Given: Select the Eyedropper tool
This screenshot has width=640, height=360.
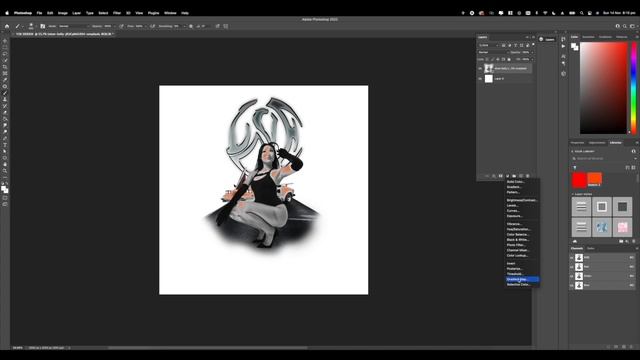Looking at the screenshot, I should click(x=5, y=80).
